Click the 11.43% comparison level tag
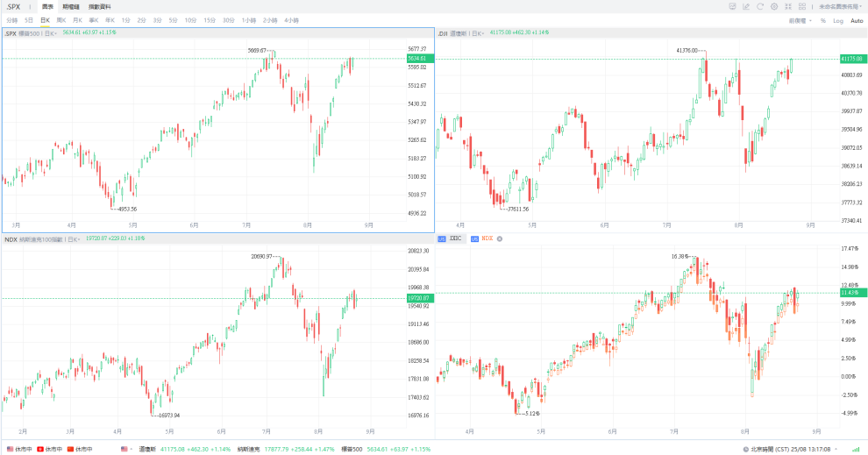Image resolution: width=868 pixels, height=455 pixels. coord(853,292)
